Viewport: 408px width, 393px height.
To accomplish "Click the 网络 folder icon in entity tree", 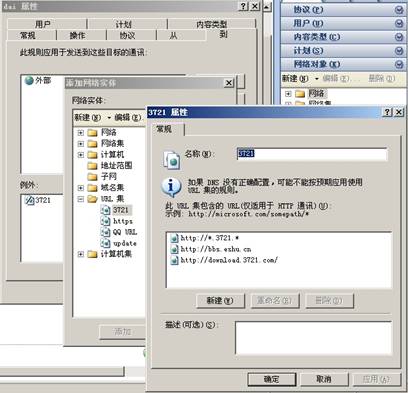I will (92, 133).
